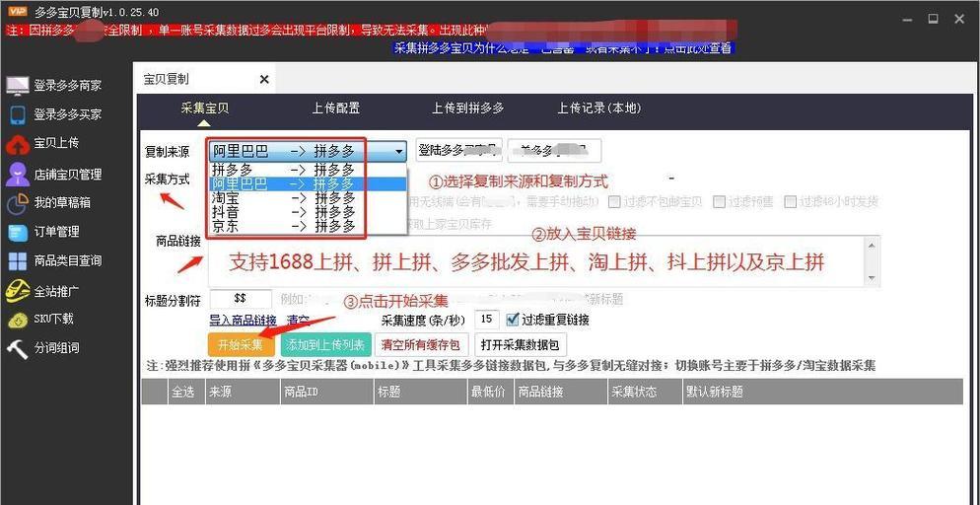Click into the 商品链接 text area
The width and height of the screenshot is (980, 505).
point(537,261)
